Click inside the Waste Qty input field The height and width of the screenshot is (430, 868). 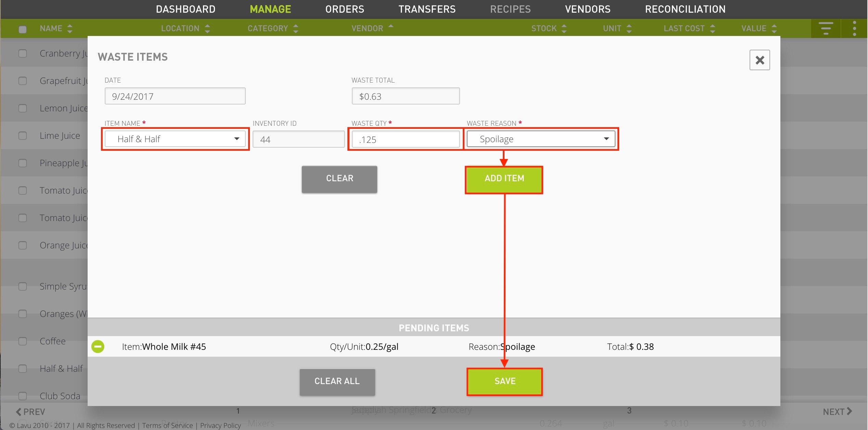point(405,139)
